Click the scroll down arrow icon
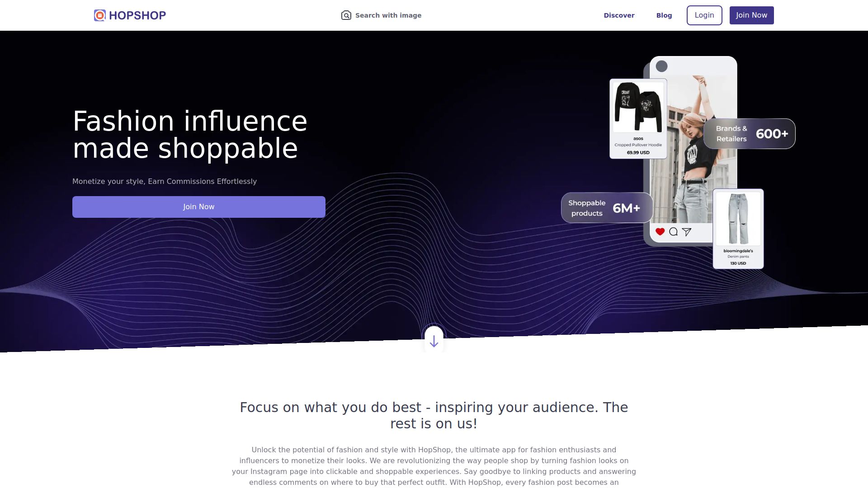 click(434, 341)
